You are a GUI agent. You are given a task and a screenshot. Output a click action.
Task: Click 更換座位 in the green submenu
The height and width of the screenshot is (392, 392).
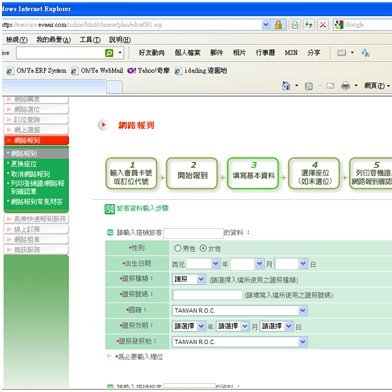pyautogui.click(x=24, y=164)
